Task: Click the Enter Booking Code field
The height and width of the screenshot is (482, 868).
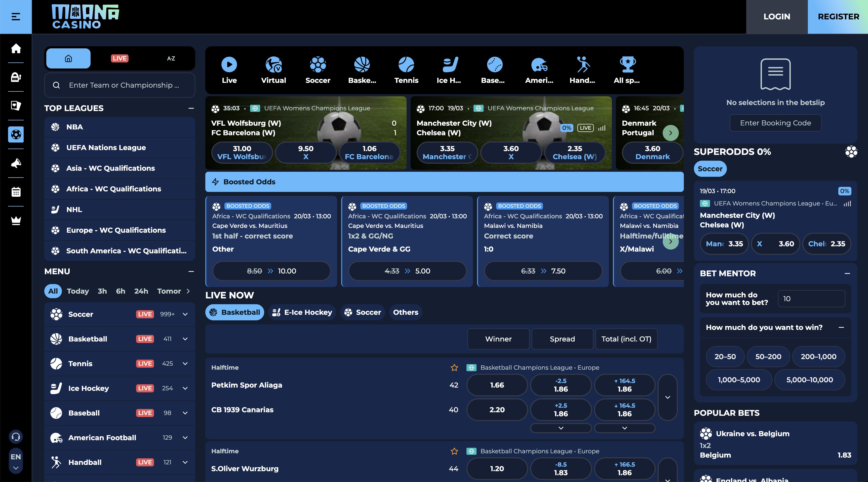Action: tap(775, 123)
